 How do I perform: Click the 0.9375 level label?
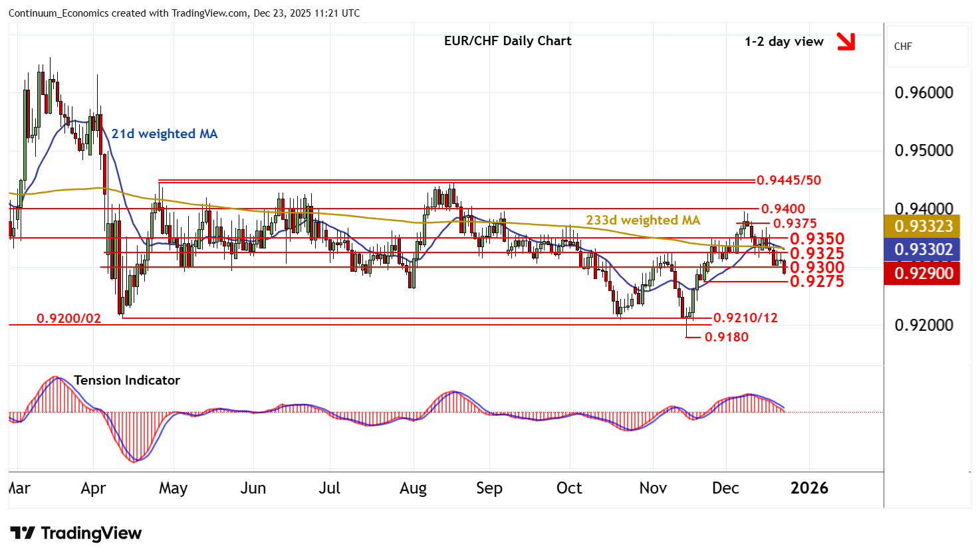click(795, 224)
